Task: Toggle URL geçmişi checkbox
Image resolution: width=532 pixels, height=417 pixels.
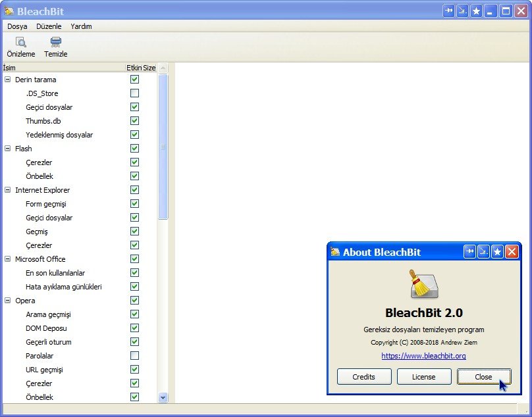Action: [135, 369]
